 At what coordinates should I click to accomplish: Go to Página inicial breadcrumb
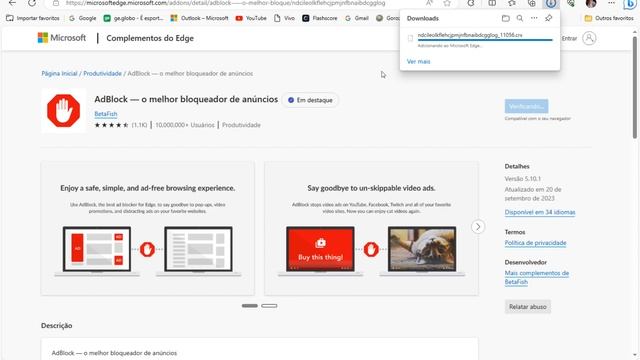(x=59, y=73)
